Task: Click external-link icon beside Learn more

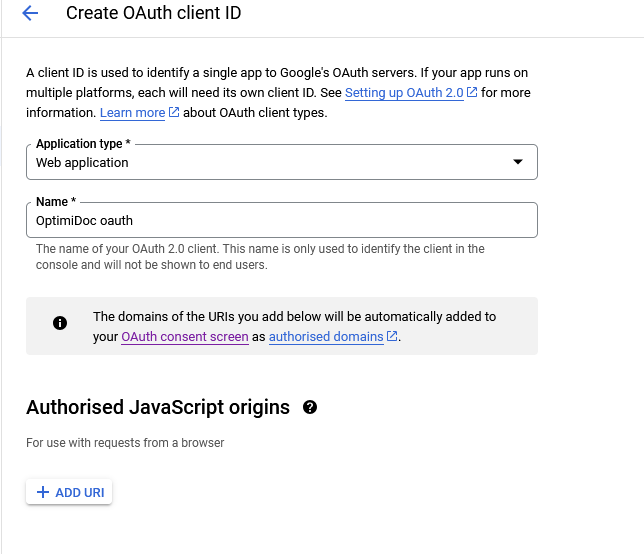Action: click(174, 112)
